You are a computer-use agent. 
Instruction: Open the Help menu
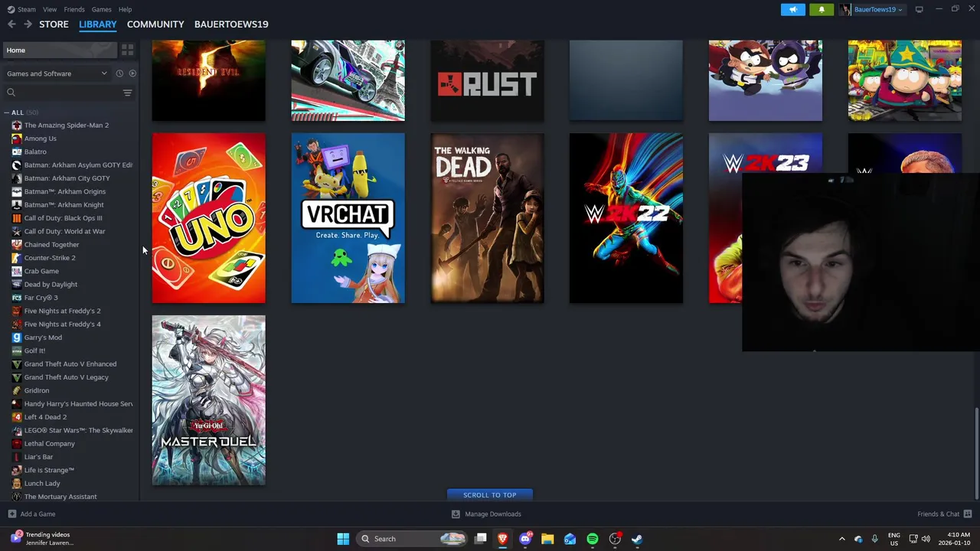pyautogui.click(x=125, y=9)
